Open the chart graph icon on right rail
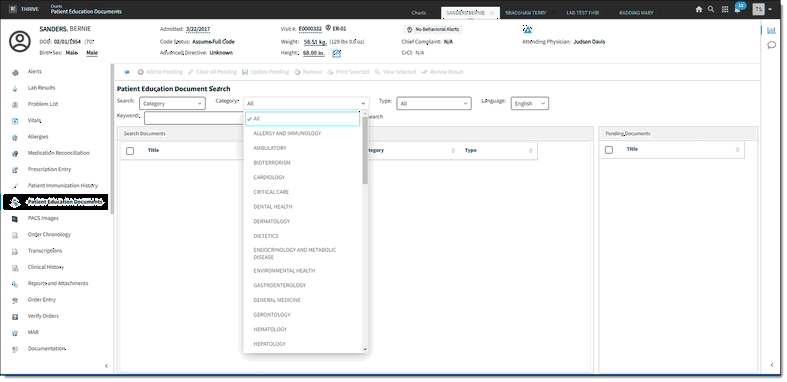 771,30
